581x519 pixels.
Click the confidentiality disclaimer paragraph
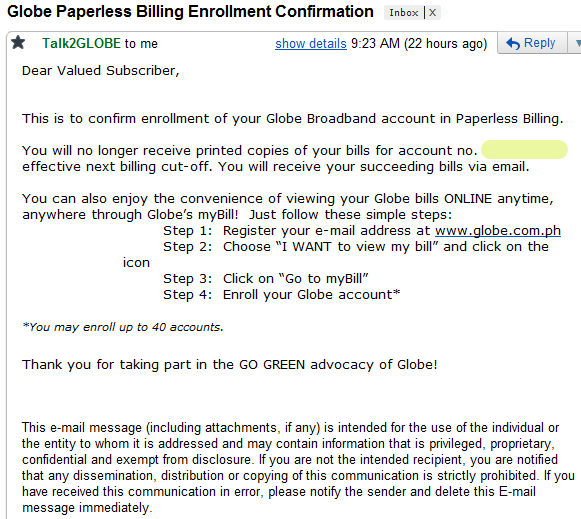(x=298, y=468)
